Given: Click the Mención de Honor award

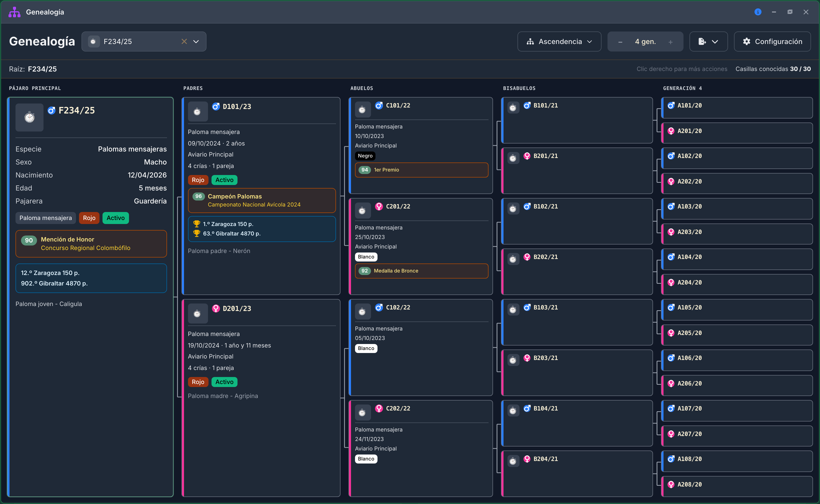Looking at the screenshot, I should click(91, 244).
